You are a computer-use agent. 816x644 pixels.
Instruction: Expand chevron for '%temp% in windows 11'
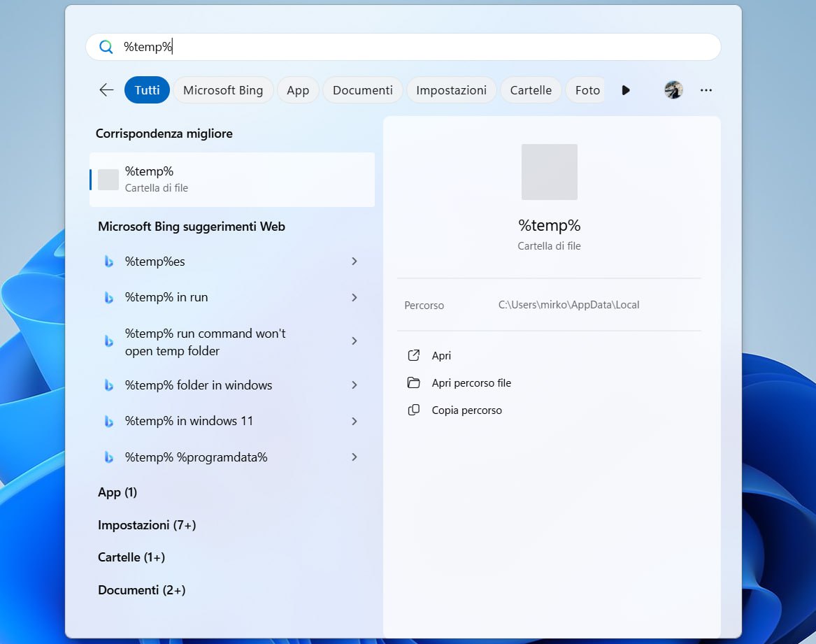[x=355, y=421]
